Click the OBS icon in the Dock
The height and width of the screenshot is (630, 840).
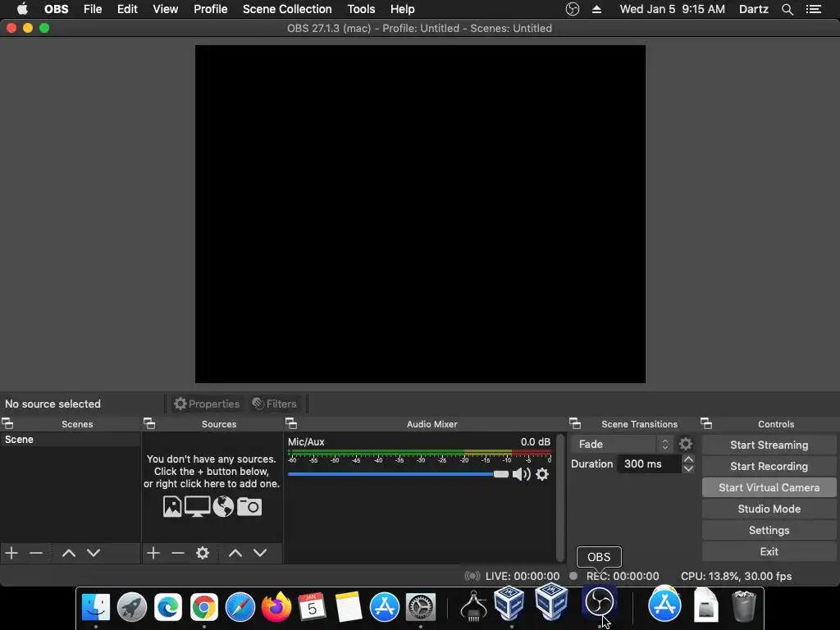(x=599, y=602)
